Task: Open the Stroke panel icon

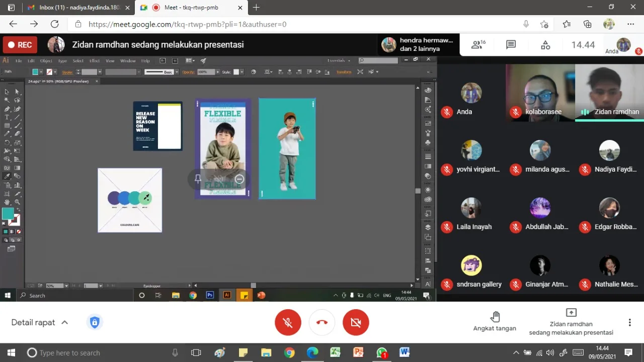Action: point(428,157)
